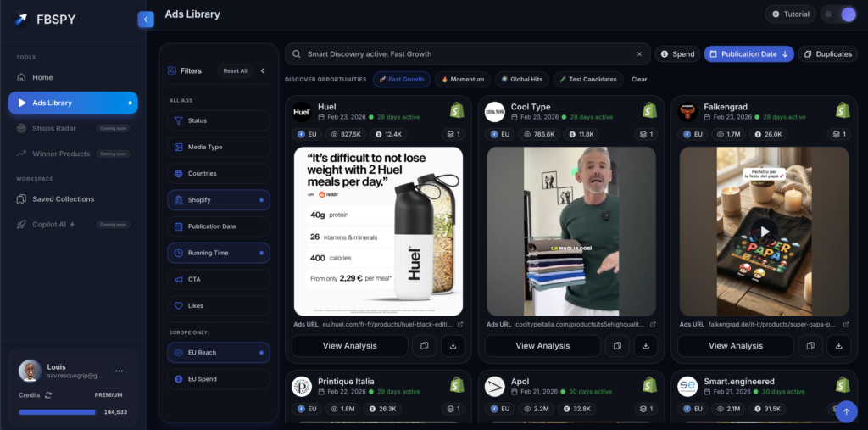868x430 pixels.
Task: Click the copy icon on Falkengrad card
Action: (x=810, y=346)
